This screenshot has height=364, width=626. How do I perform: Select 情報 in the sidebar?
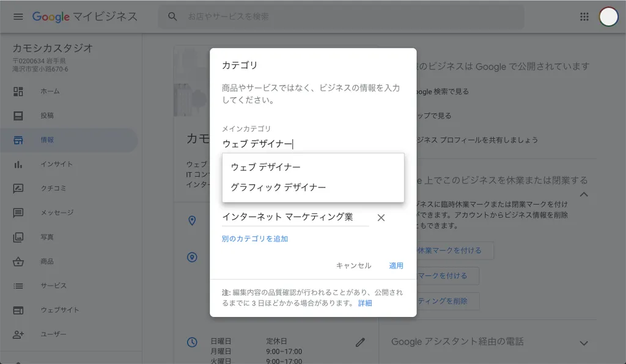pos(68,140)
